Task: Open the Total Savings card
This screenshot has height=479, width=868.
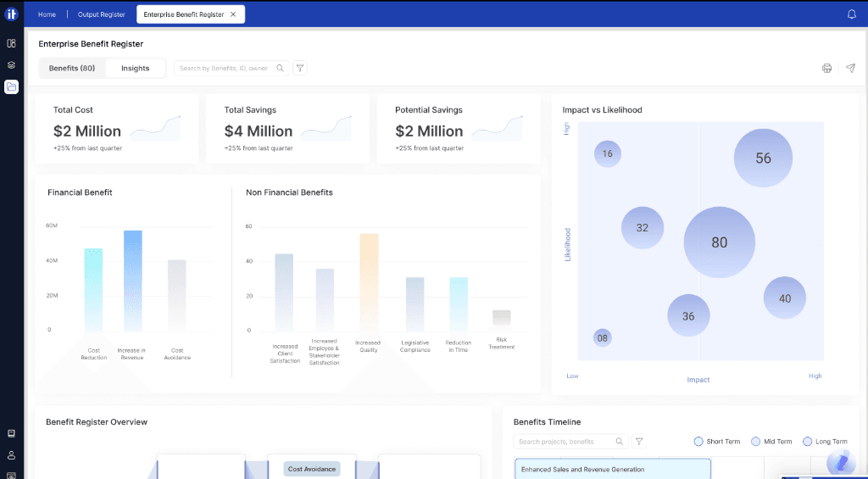Action: click(288, 129)
